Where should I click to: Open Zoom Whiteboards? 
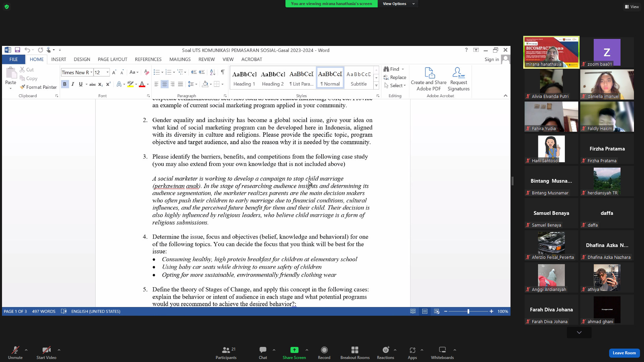[x=442, y=353]
